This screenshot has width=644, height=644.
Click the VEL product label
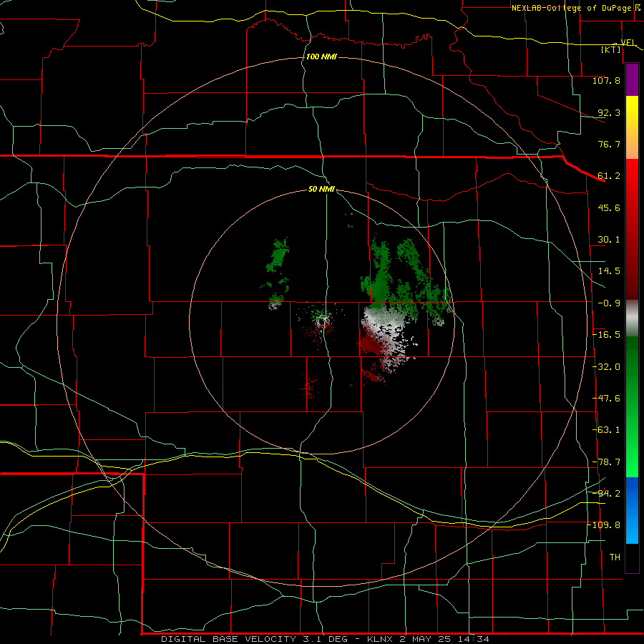pos(628,42)
